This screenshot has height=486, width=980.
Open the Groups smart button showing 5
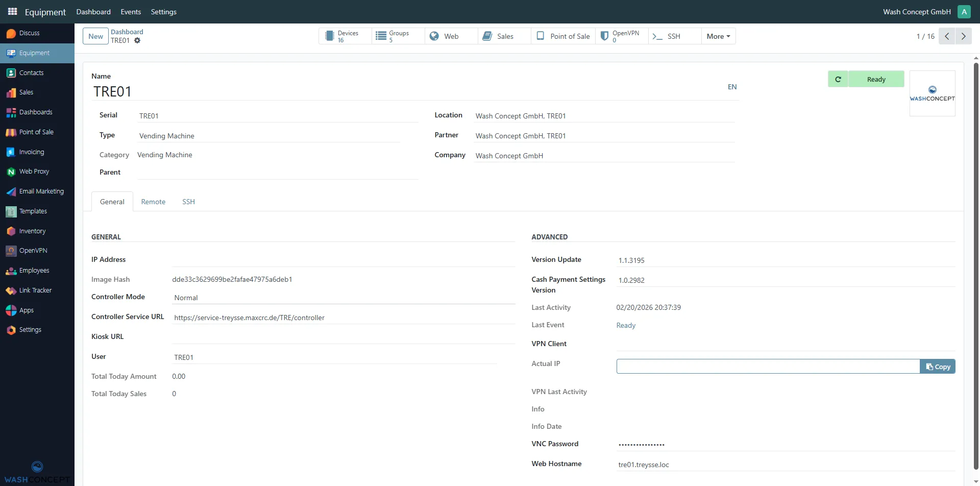397,36
